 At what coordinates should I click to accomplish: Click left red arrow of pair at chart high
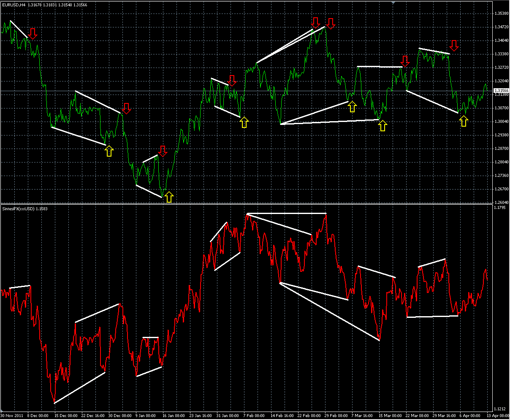(315, 23)
